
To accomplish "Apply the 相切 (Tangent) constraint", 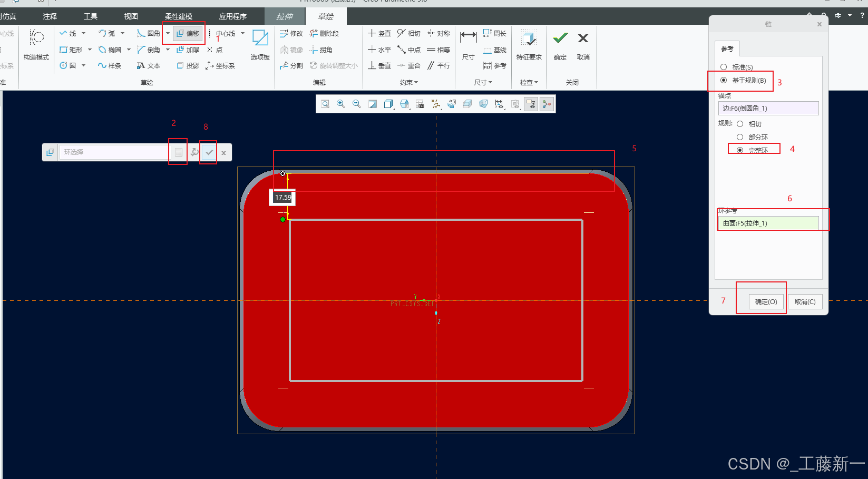I will [x=409, y=33].
